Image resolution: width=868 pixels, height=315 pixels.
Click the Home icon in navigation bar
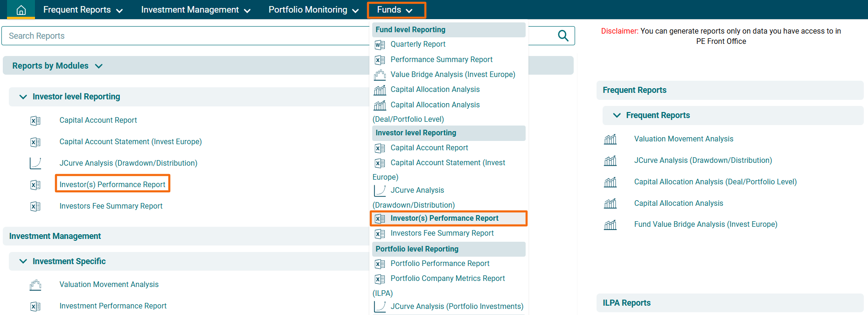click(21, 10)
